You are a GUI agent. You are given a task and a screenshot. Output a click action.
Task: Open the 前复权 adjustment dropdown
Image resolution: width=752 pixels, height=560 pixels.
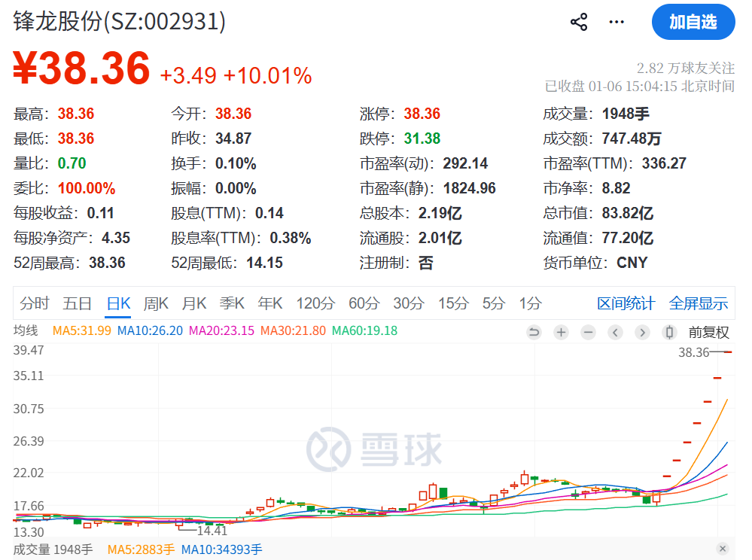[708, 332]
